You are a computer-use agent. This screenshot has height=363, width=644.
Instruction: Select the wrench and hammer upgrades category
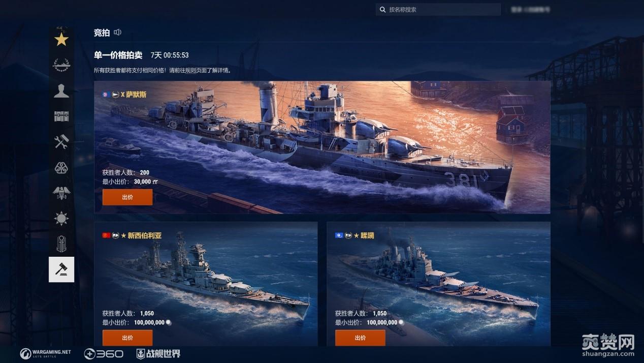click(61, 142)
